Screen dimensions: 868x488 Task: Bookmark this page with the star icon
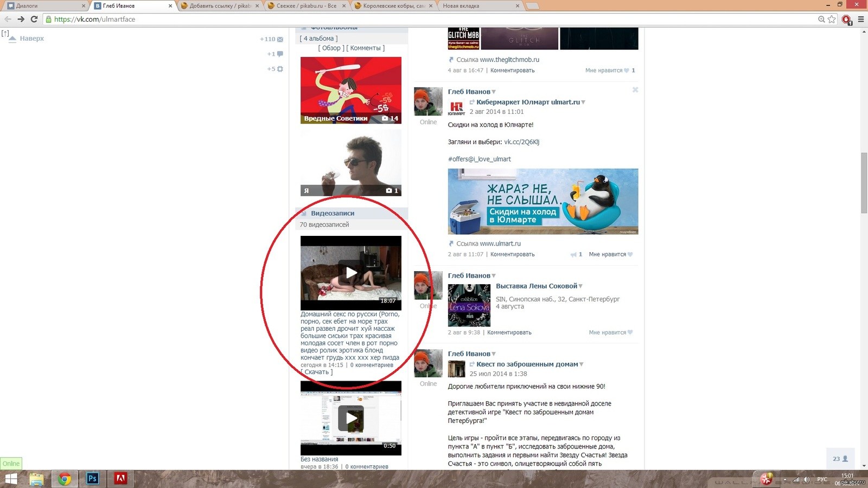pyautogui.click(x=832, y=19)
